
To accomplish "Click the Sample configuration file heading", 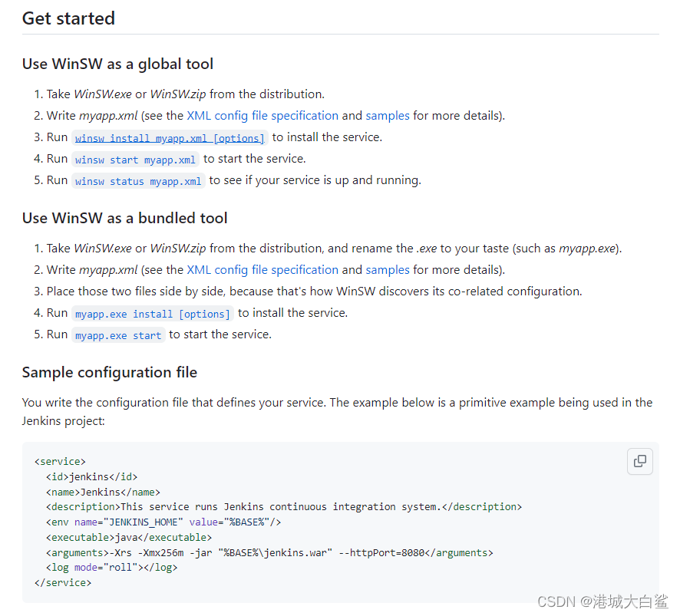I will tap(109, 372).
